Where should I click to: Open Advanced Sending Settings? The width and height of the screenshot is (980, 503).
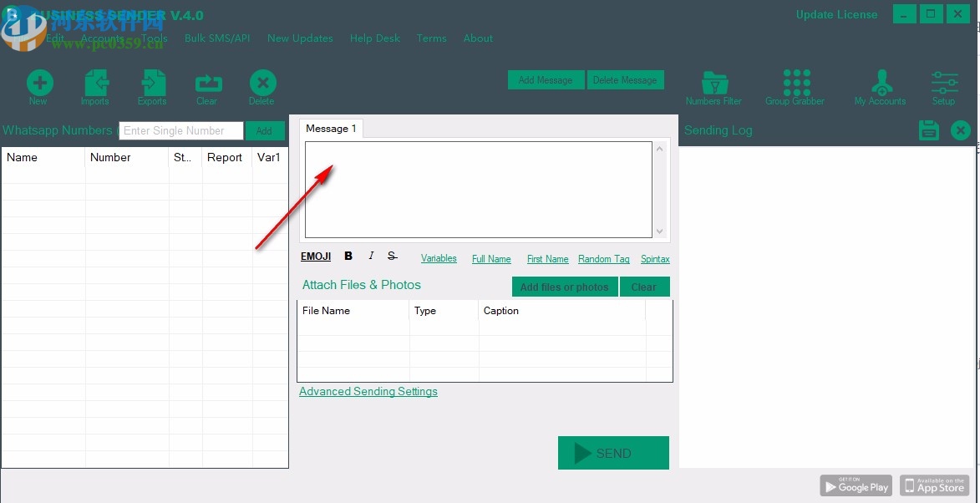click(x=368, y=391)
